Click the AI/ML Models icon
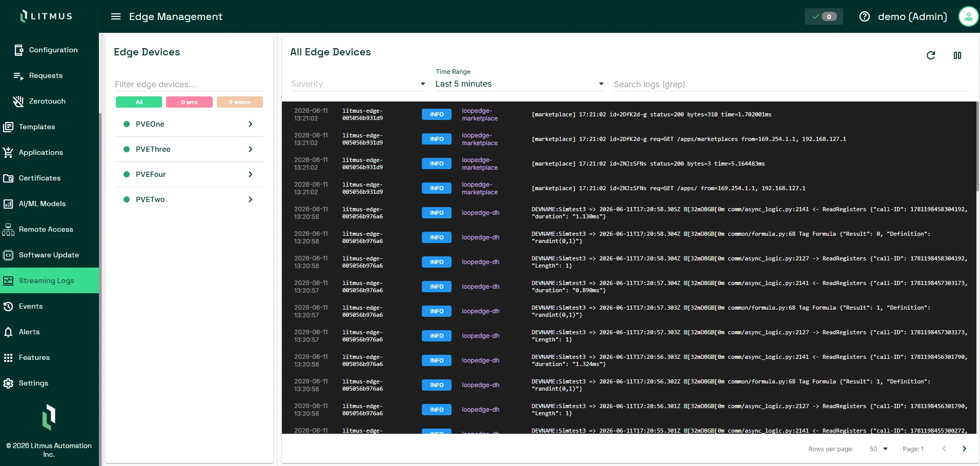 [x=8, y=204]
